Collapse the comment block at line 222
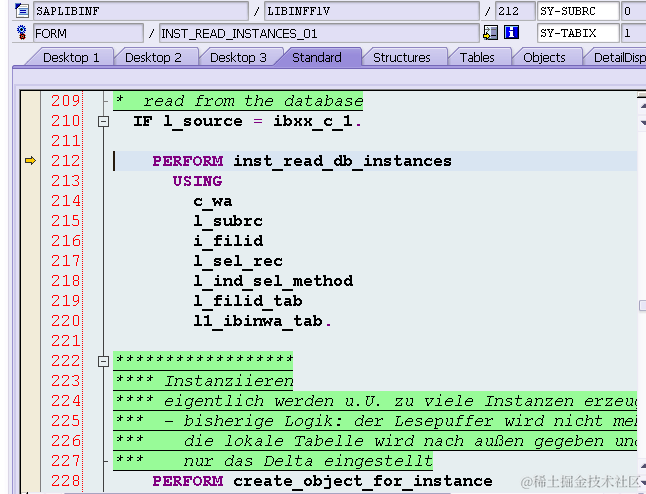 pyautogui.click(x=103, y=361)
